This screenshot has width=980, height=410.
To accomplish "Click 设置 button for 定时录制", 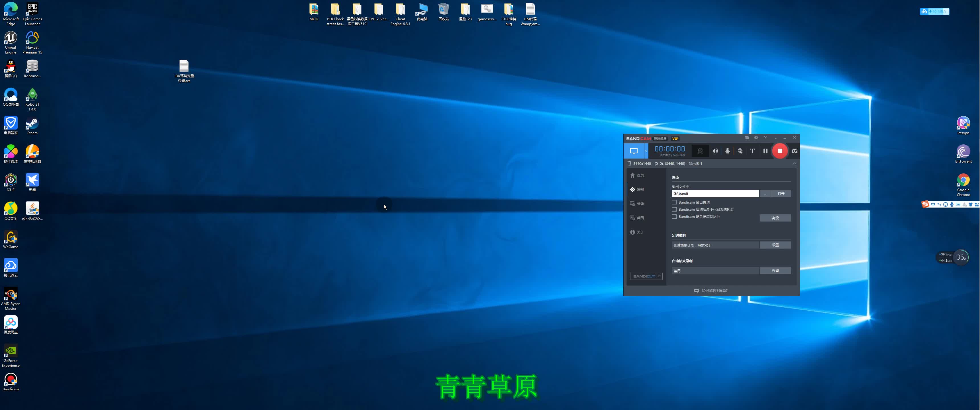I will (x=775, y=245).
